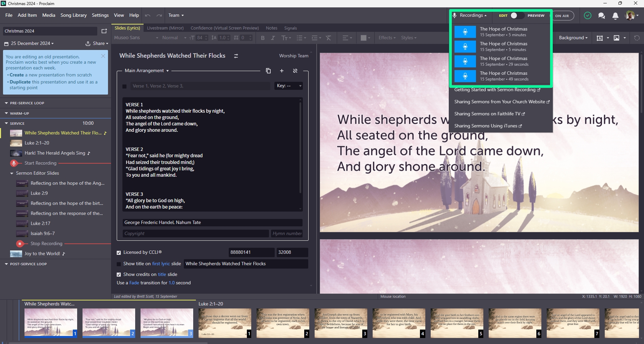Open the Key dropdown
This screenshot has height=344, width=644.
(288, 86)
